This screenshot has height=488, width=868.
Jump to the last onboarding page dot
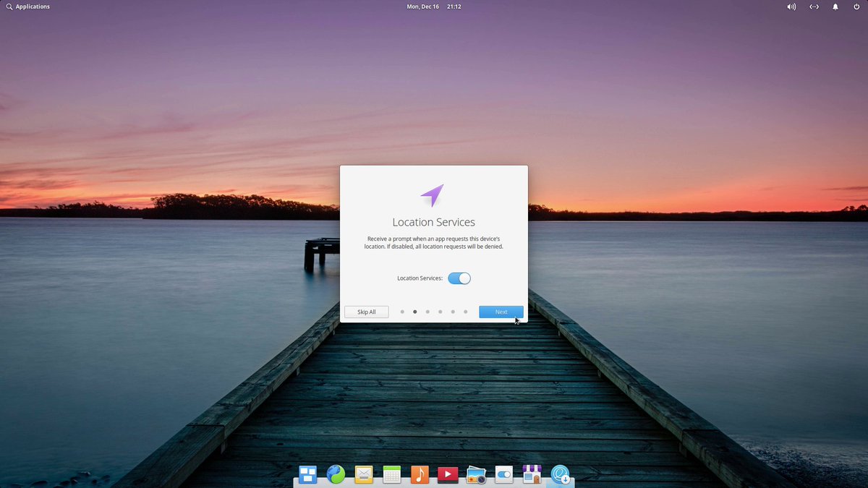[465, 312]
